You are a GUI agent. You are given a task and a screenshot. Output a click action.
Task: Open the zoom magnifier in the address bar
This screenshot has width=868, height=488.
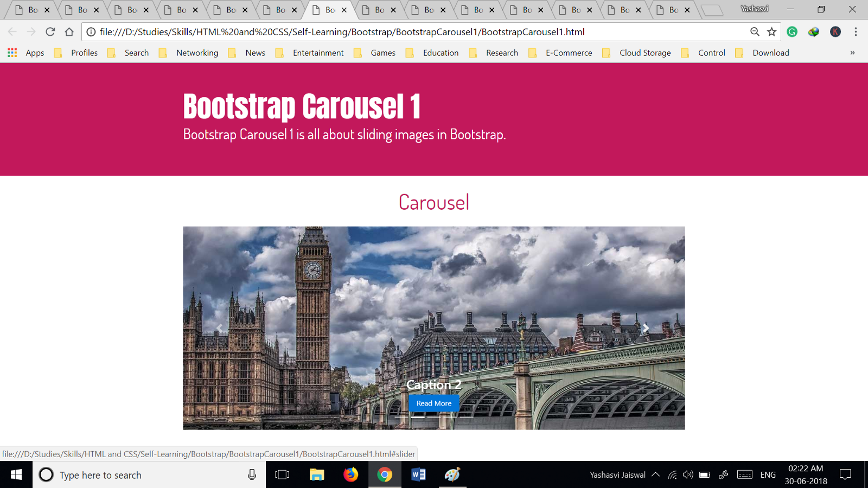click(755, 32)
